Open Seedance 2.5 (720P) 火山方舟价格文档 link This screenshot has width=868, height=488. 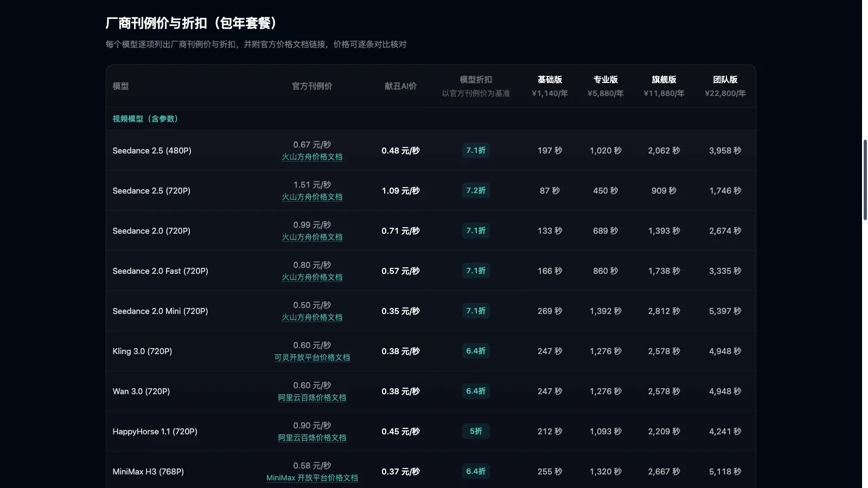coord(312,197)
